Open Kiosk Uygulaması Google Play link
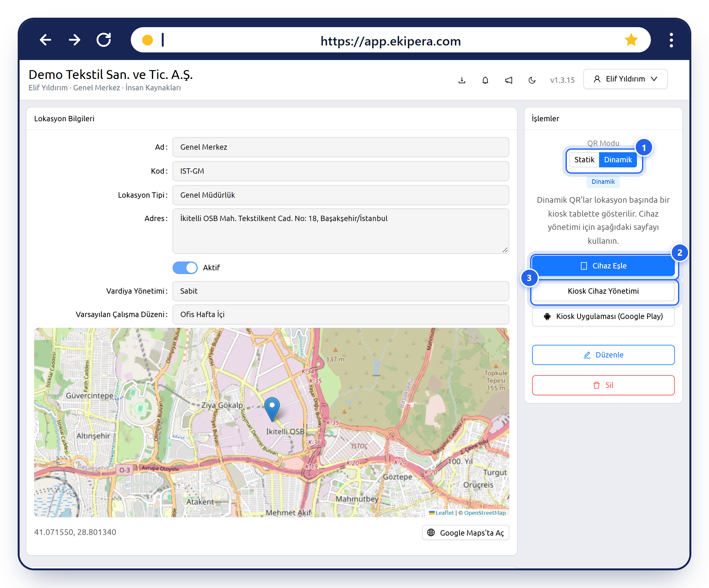This screenshot has height=588, width=709. tap(603, 316)
